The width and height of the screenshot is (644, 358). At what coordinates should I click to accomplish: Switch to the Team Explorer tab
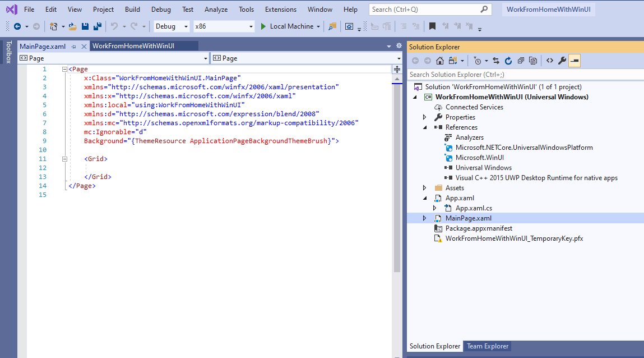click(488, 346)
